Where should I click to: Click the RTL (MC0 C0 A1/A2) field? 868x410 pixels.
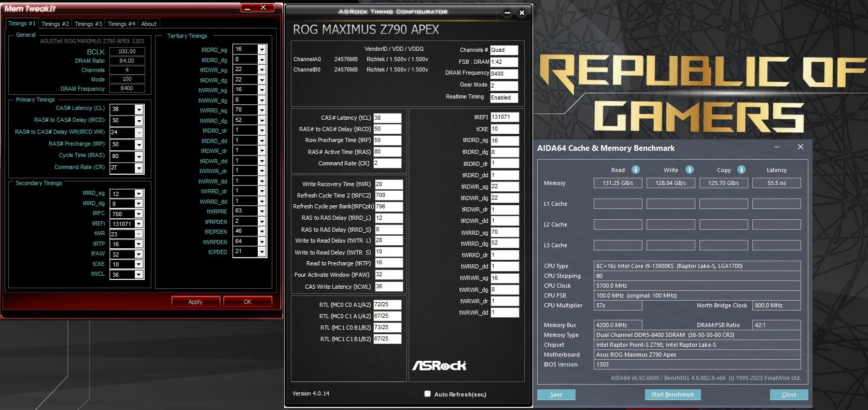387,304
